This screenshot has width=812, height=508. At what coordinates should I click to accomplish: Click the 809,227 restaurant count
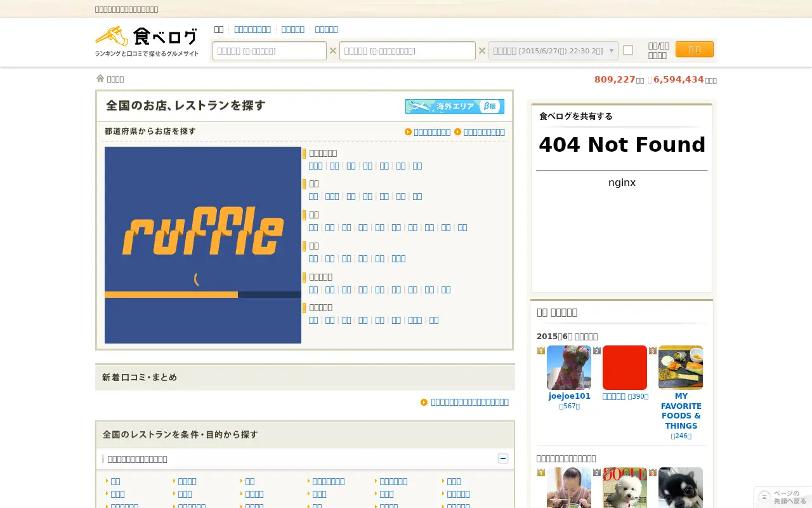click(615, 79)
